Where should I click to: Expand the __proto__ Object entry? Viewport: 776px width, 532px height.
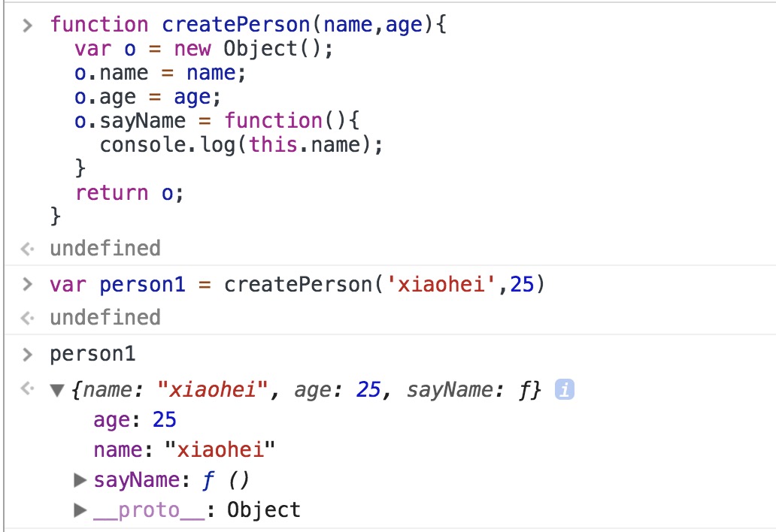coord(81,511)
